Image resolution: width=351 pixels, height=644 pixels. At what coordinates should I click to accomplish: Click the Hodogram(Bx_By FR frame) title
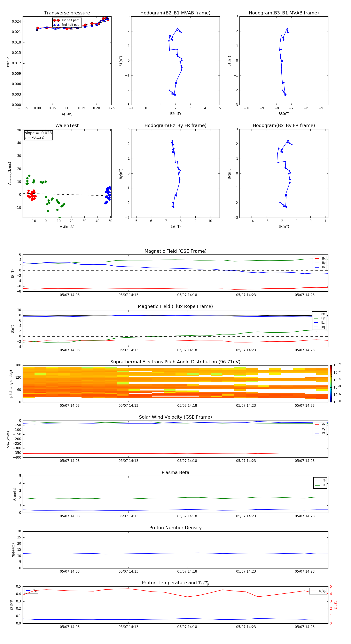284,125
